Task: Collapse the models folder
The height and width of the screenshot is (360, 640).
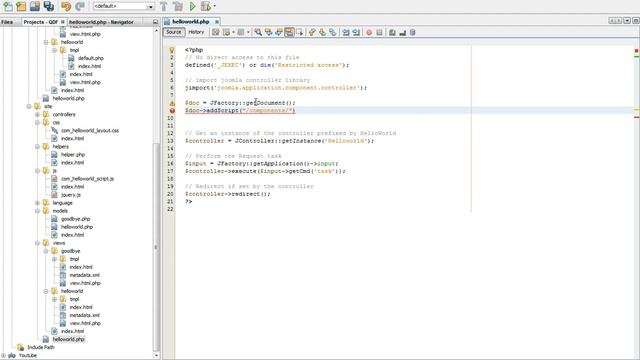Action: [38, 211]
